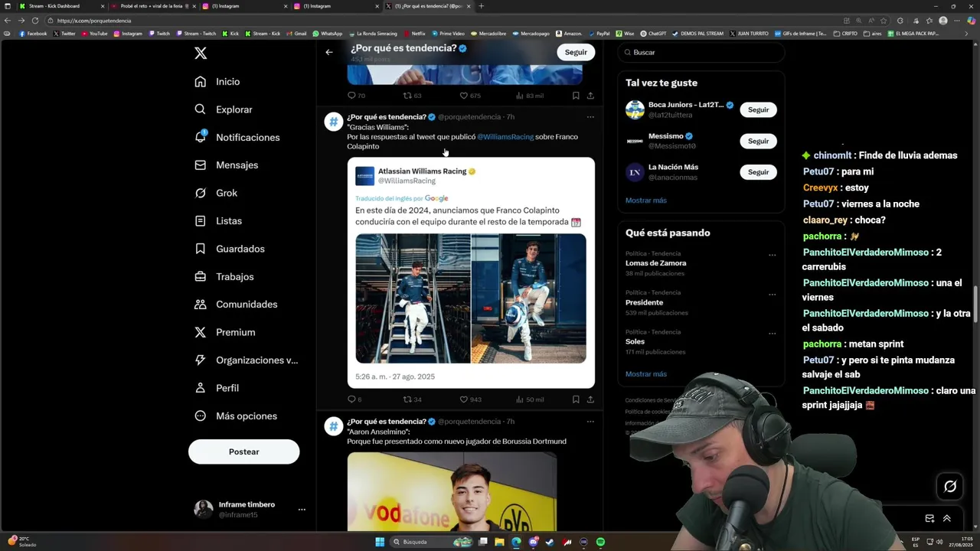The height and width of the screenshot is (551, 980).
Task: Open options for Lomas de Zamora trend
Action: [772, 256]
